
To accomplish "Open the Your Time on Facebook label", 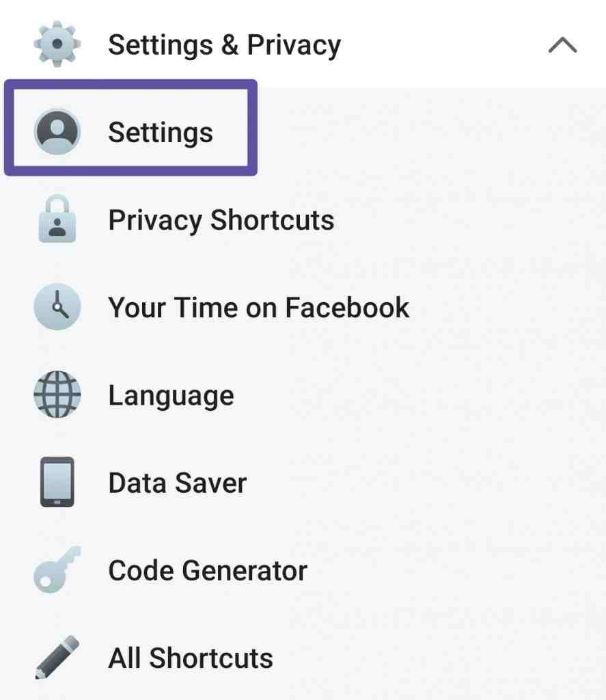I will [x=259, y=308].
